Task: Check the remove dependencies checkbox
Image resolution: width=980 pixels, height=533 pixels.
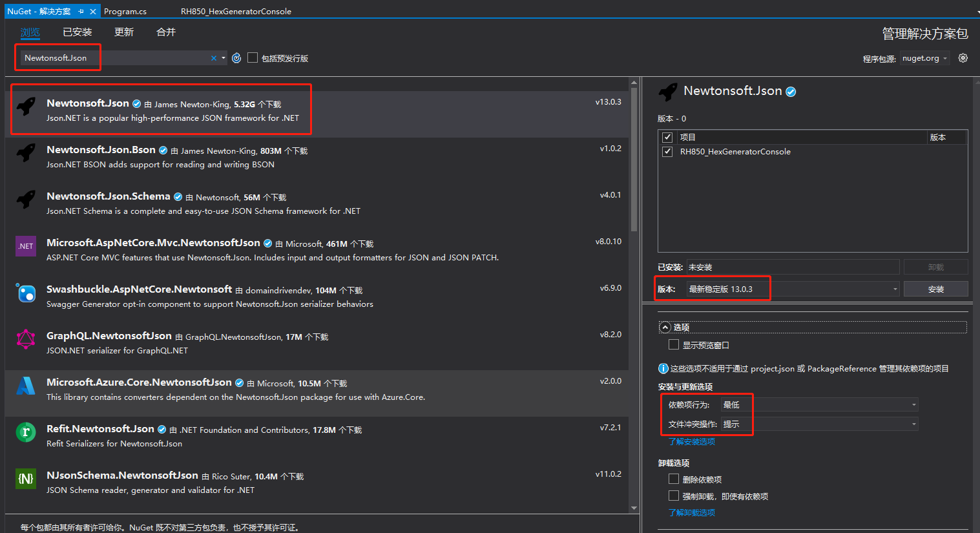Action: pos(674,479)
